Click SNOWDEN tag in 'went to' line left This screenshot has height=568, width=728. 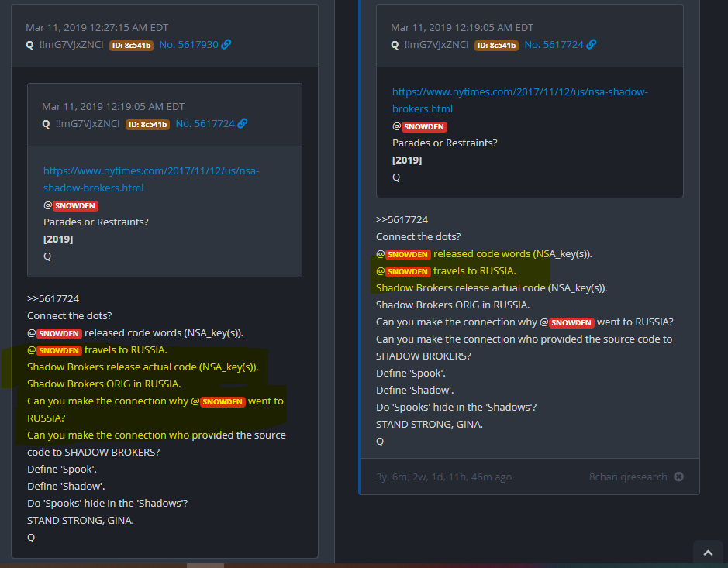[223, 402]
